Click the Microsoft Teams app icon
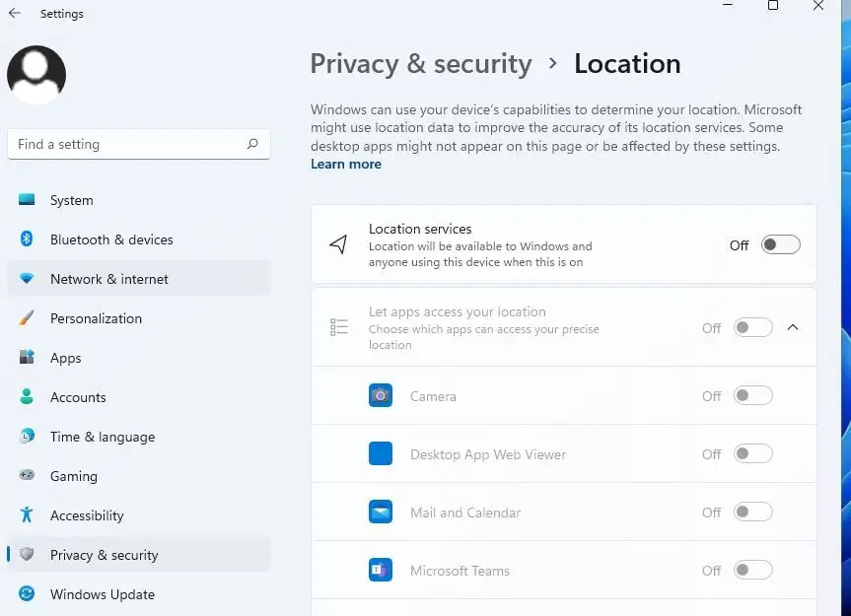Viewport: 851px width, 616px height. [x=381, y=571]
